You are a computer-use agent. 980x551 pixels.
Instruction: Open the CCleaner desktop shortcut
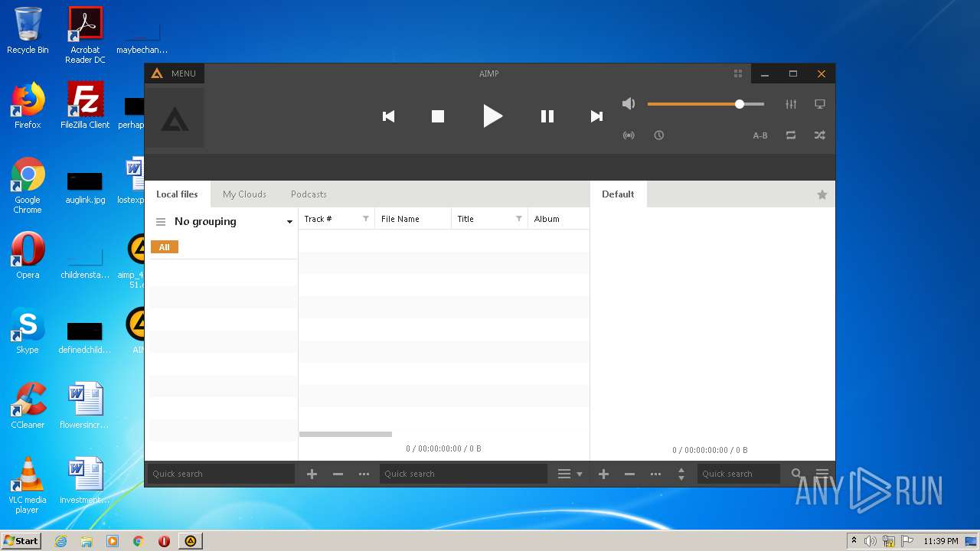pyautogui.click(x=28, y=406)
